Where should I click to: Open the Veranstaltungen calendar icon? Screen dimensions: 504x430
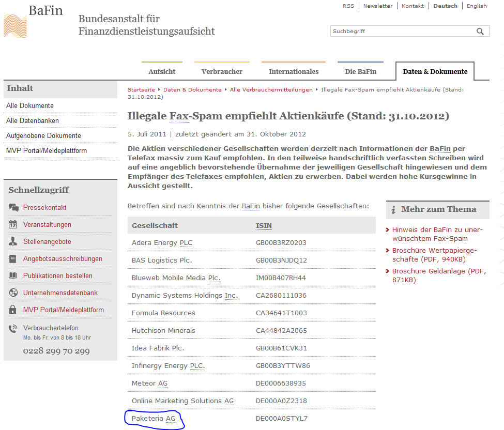coord(12,224)
